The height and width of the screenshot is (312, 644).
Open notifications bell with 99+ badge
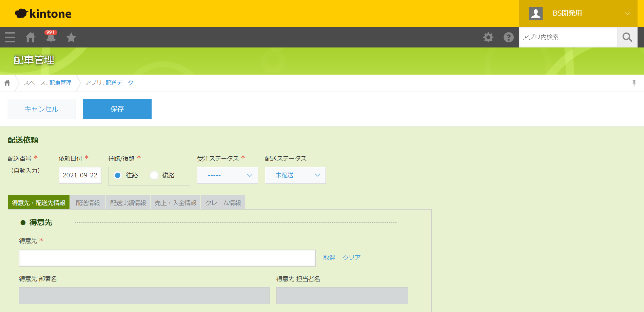point(51,37)
